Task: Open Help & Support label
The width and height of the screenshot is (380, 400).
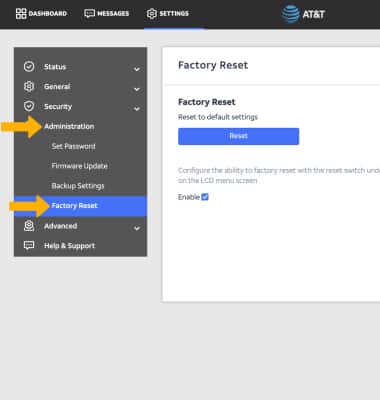Action: coord(70,246)
